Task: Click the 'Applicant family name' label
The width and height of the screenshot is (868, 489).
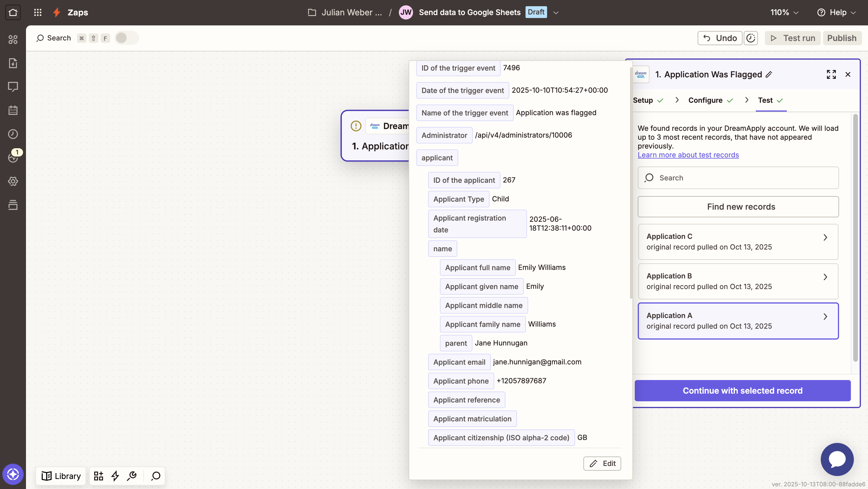Action: point(482,325)
